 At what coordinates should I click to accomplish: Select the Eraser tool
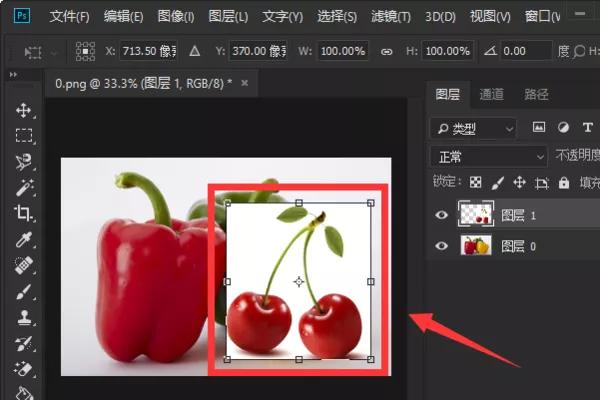[24, 369]
